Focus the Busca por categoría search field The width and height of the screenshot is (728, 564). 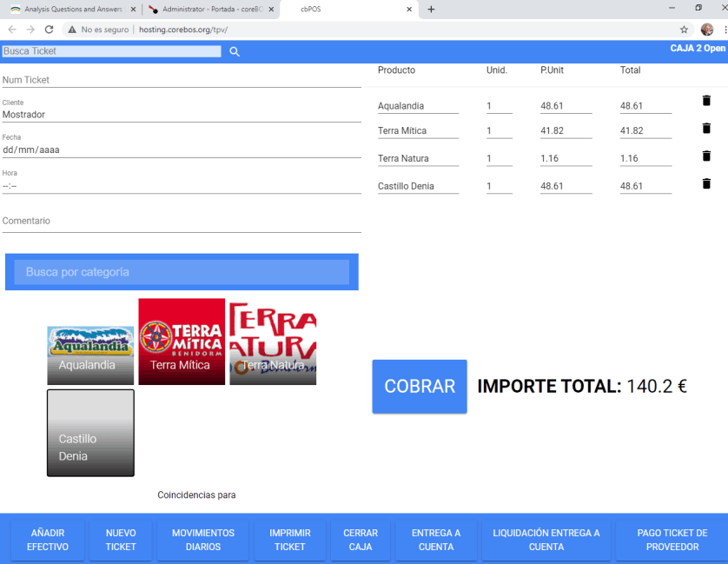tap(182, 272)
